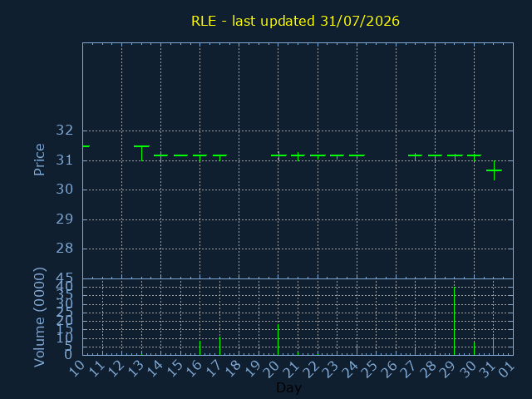Click the day 27 price marker
532x399 pixels.
[x=415, y=156]
